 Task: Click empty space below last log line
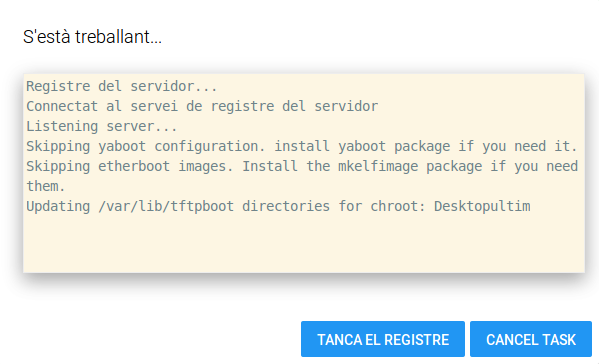point(304,244)
